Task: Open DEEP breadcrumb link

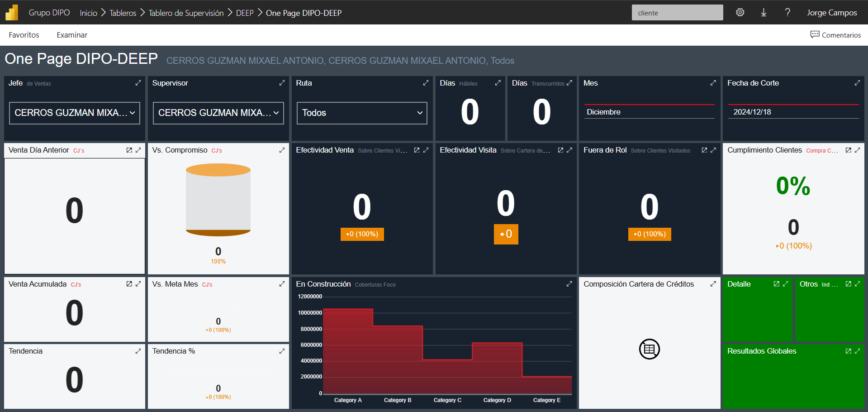Action: coord(245,13)
